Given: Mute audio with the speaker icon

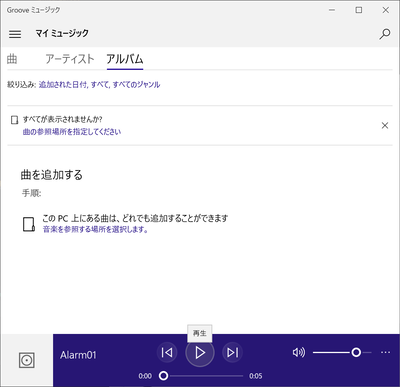Looking at the screenshot, I should coord(299,352).
